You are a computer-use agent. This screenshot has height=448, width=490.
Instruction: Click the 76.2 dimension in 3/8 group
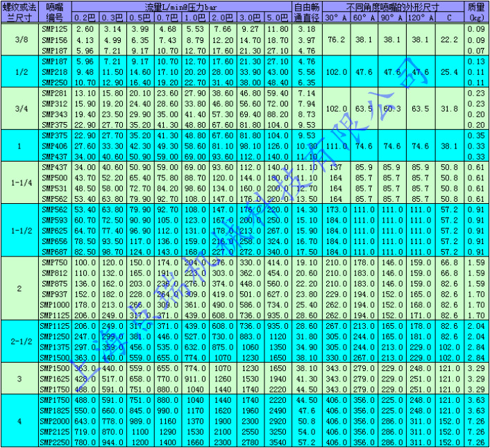pos(336,40)
